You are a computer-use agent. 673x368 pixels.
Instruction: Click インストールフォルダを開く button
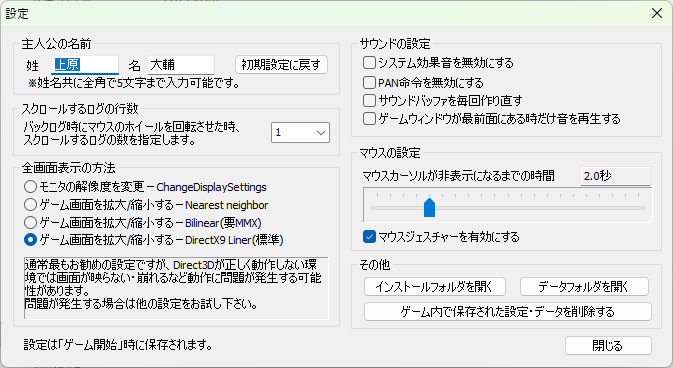point(435,286)
